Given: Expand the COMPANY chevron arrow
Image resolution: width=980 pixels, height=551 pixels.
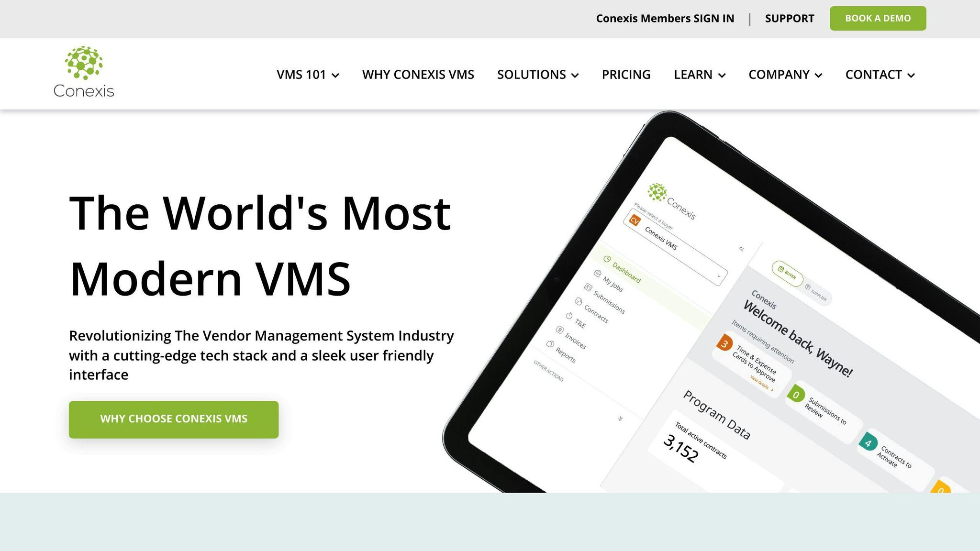Looking at the screenshot, I should (819, 75).
